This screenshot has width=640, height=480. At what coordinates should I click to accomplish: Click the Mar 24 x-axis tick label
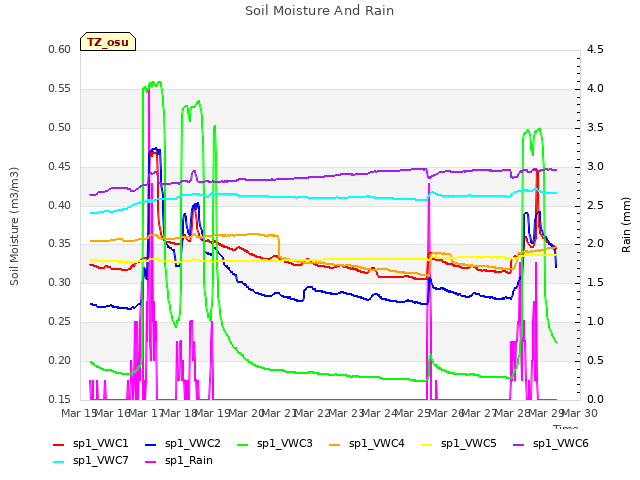click(x=379, y=413)
